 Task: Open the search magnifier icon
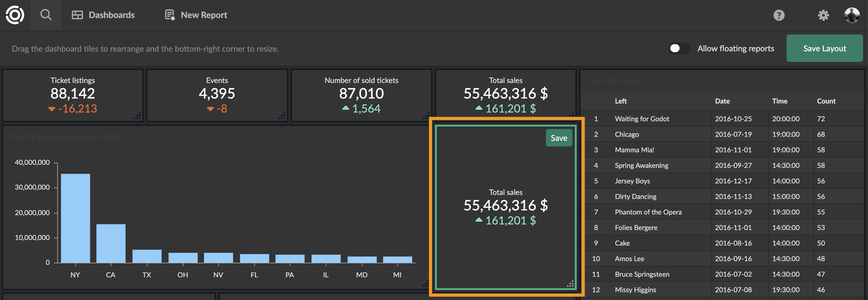tap(46, 15)
